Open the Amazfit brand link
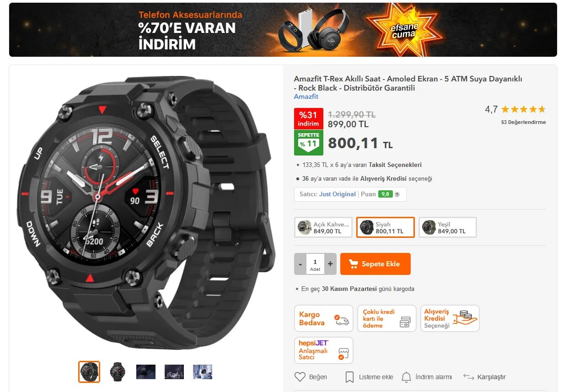This screenshot has height=392, width=563. 306,97
